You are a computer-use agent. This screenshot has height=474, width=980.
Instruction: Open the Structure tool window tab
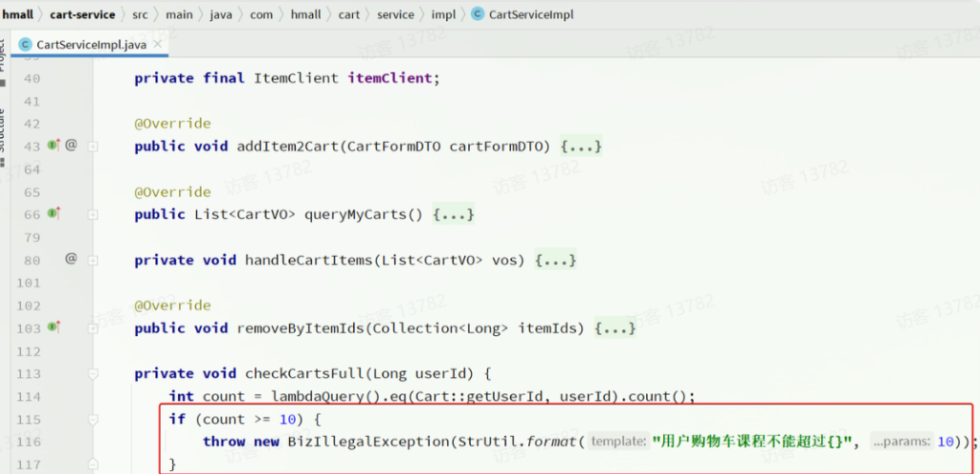pyautogui.click(x=4, y=129)
